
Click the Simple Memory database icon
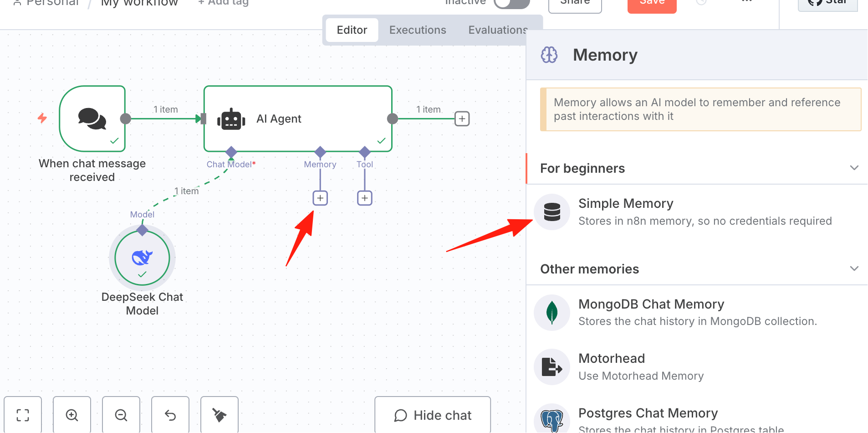pos(552,212)
